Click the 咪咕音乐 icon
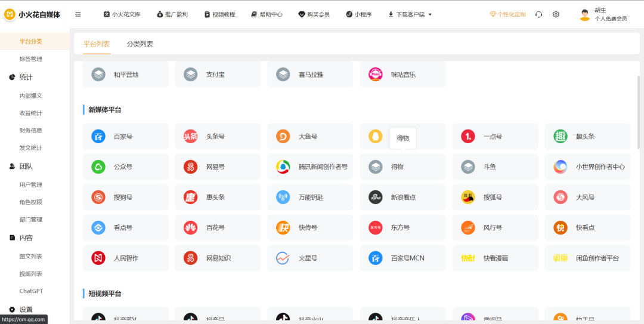 (376, 75)
